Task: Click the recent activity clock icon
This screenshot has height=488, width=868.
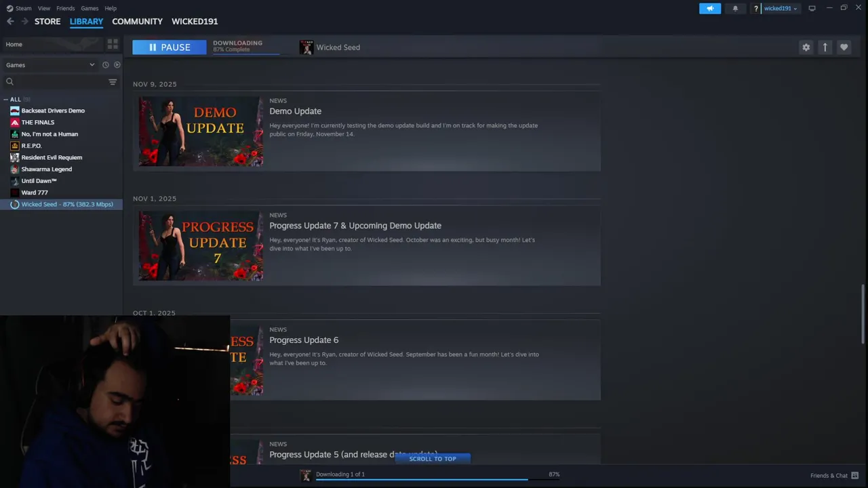Action: [105, 65]
